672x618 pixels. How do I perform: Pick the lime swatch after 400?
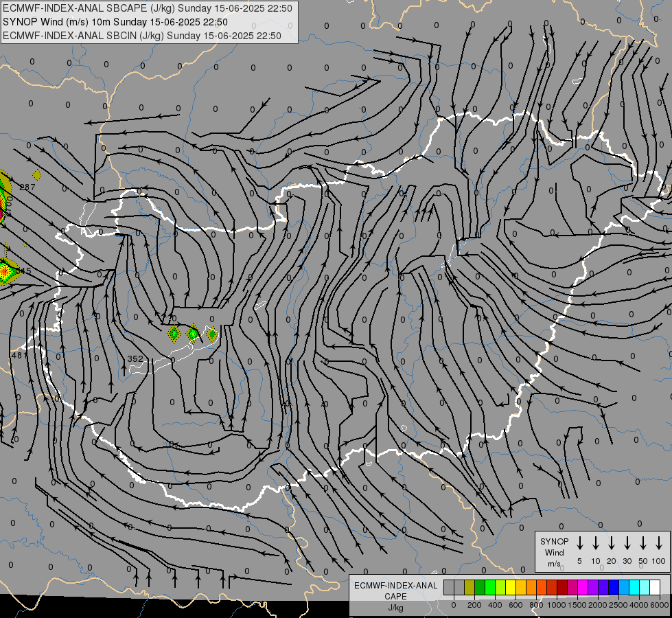pyautogui.click(x=500, y=587)
